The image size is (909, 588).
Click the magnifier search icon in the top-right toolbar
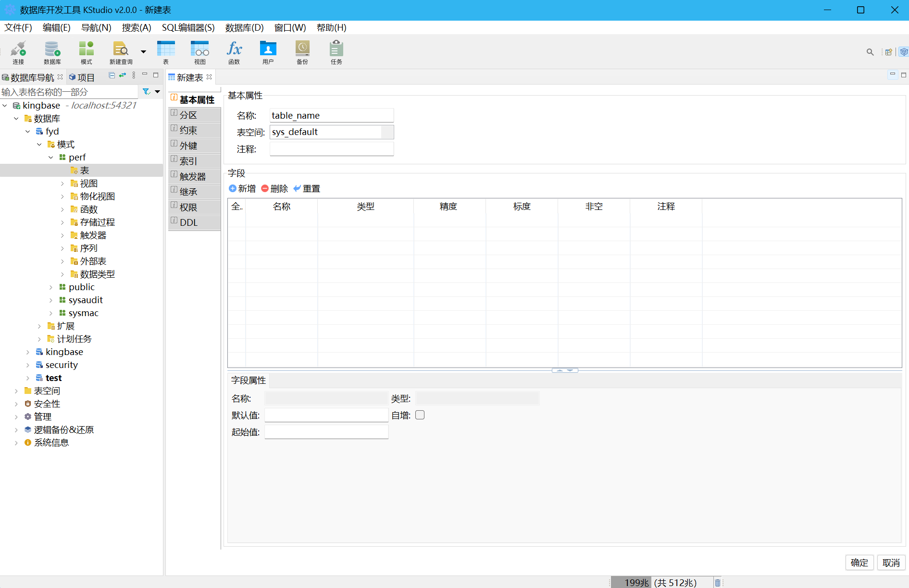click(870, 52)
